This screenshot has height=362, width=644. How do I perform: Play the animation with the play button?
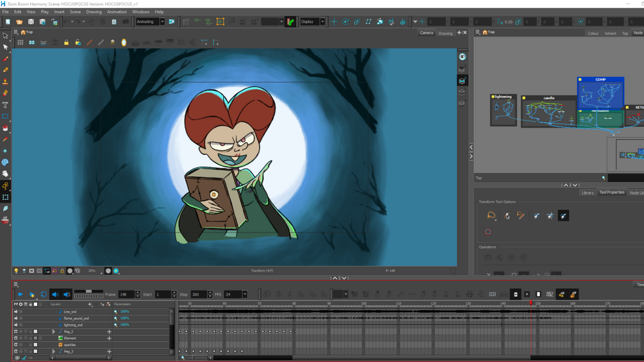click(20, 294)
